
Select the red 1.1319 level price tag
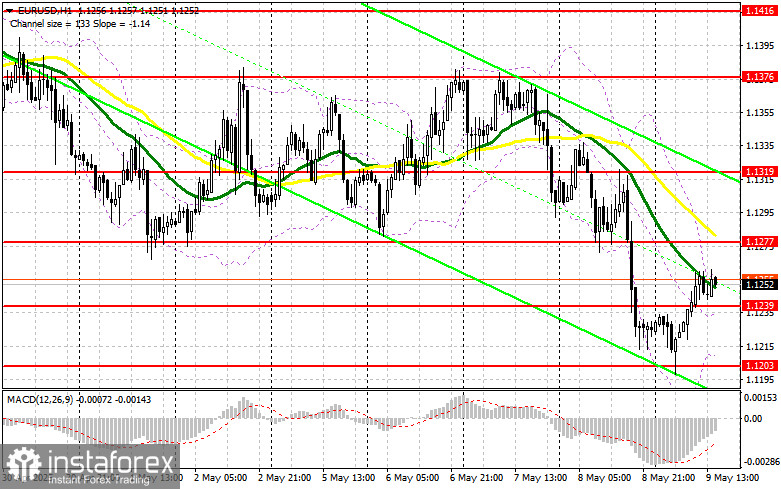point(759,172)
